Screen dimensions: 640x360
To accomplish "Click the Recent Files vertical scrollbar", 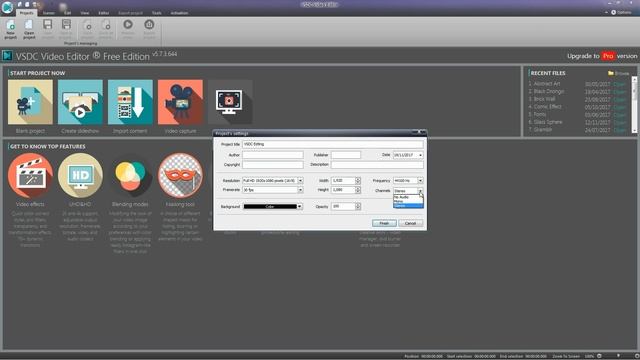I will click(634, 104).
